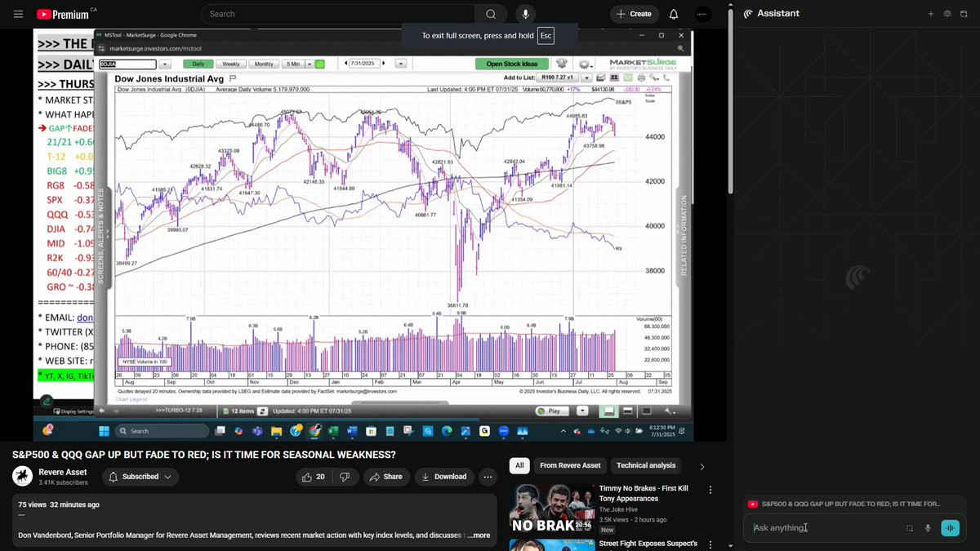Select the From Revere Asset chip
The height and width of the screenshot is (551, 980).
click(570, 465)
